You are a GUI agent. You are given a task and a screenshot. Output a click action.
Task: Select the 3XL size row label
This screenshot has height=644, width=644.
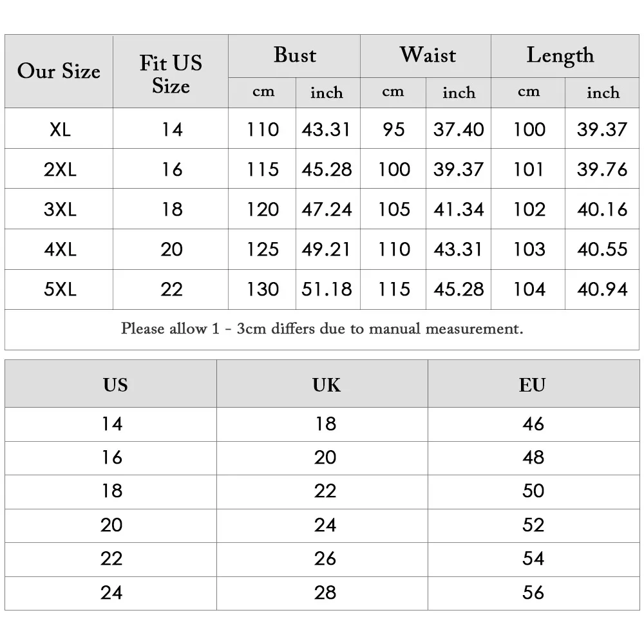(60, 209)
